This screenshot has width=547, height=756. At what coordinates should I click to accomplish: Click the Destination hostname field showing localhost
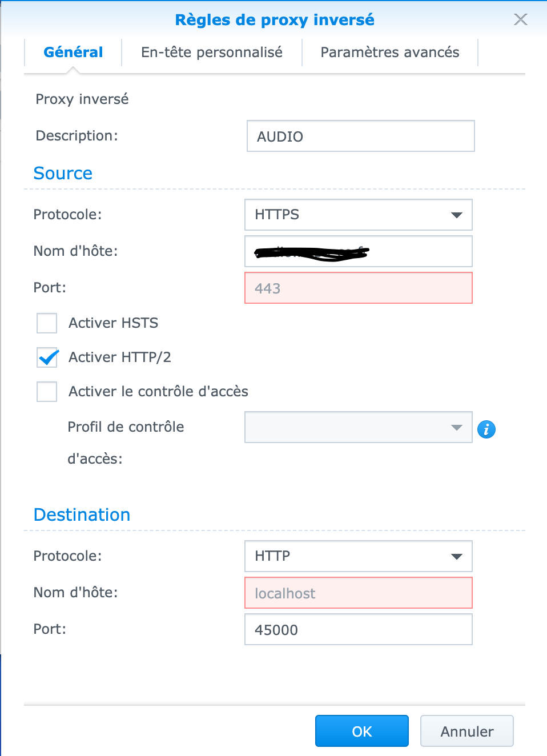tap(358, 593)
